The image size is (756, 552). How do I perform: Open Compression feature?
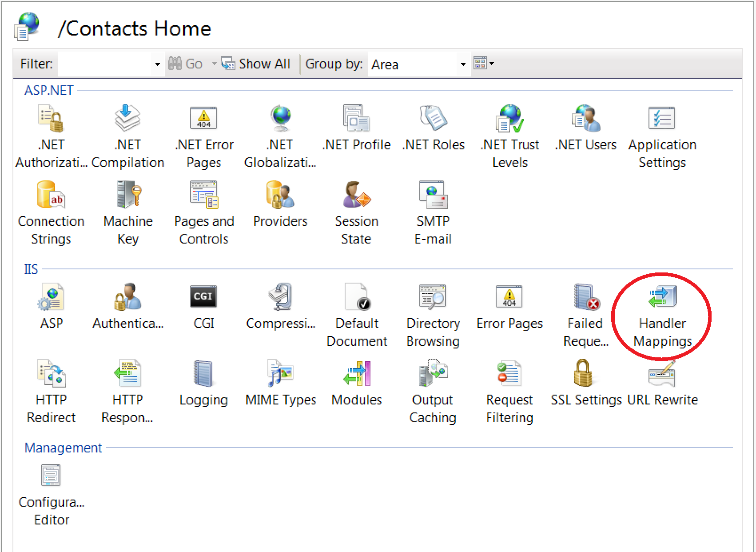click(280, 307)
